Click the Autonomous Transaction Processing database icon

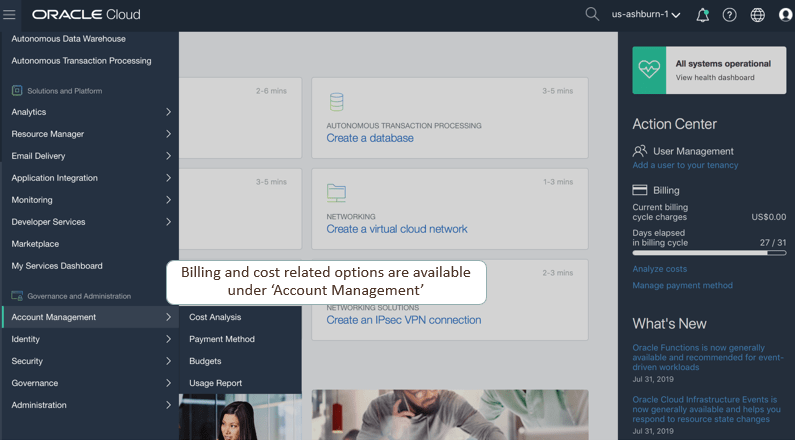tap(337, 102)
